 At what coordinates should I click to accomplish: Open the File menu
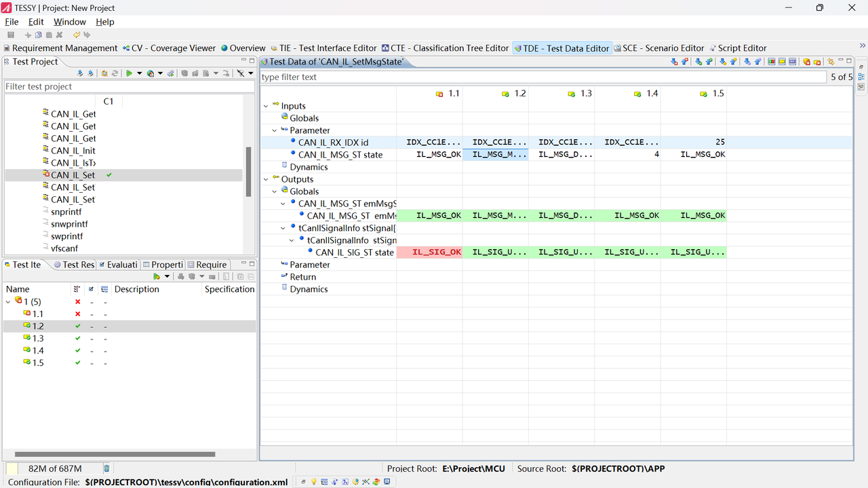pos(12,22)
